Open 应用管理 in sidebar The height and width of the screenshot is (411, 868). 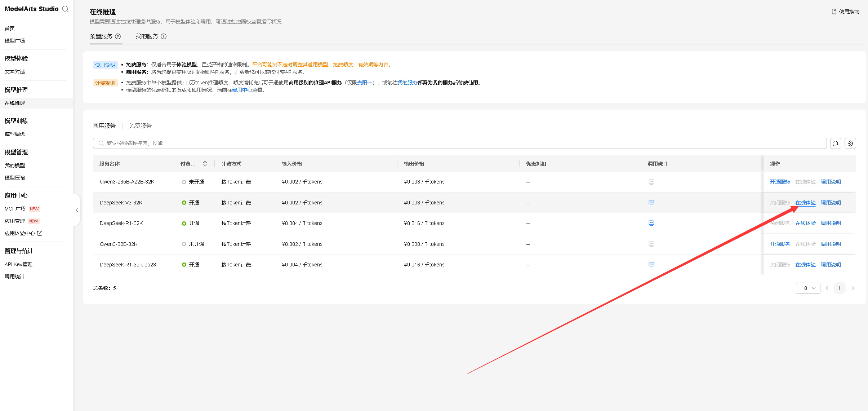click(15, 221)
